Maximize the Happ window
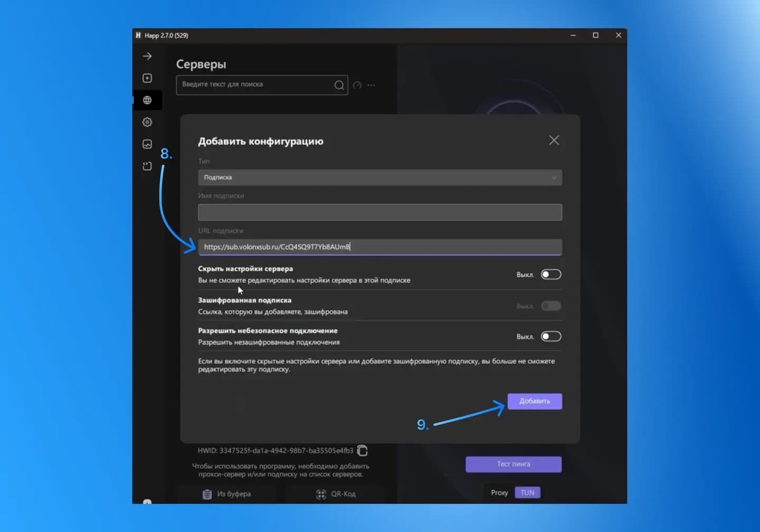This screenshot has height=532, width=760. [596, 35]
